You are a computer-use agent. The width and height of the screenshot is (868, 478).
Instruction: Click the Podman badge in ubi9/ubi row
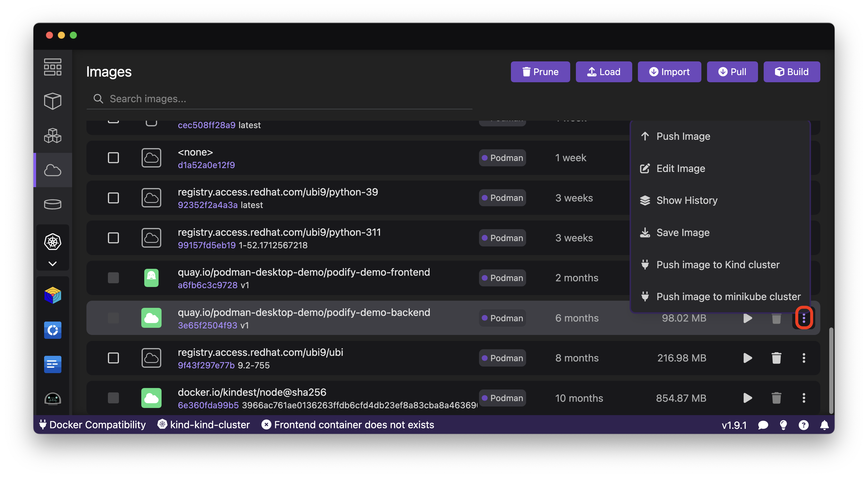502,358
